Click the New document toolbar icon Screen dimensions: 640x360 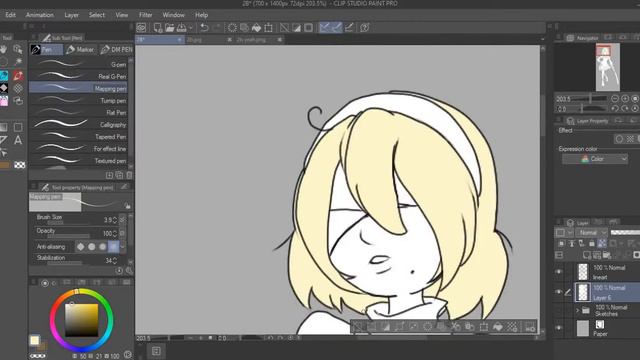[x=158, y=28]
